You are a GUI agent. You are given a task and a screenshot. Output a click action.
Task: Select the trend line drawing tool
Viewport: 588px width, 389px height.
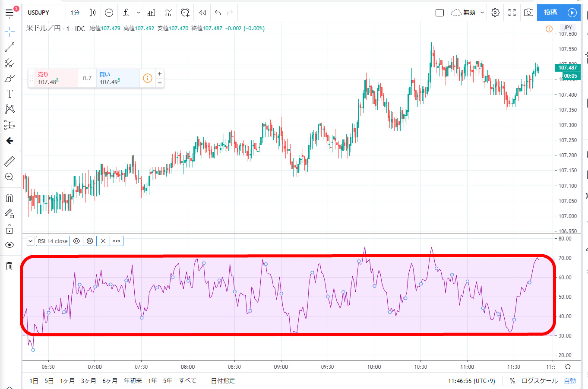(9, 47)
